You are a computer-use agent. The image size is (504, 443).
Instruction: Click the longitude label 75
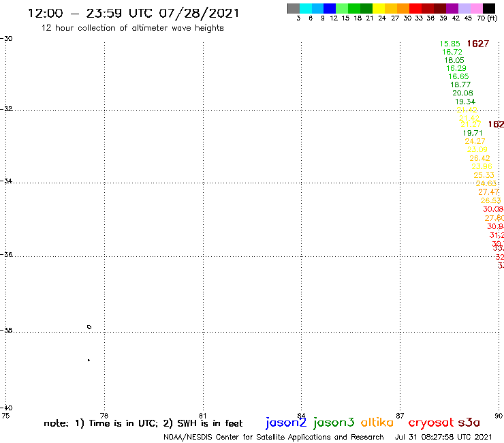pyautogui.click(x=5, y=416)
